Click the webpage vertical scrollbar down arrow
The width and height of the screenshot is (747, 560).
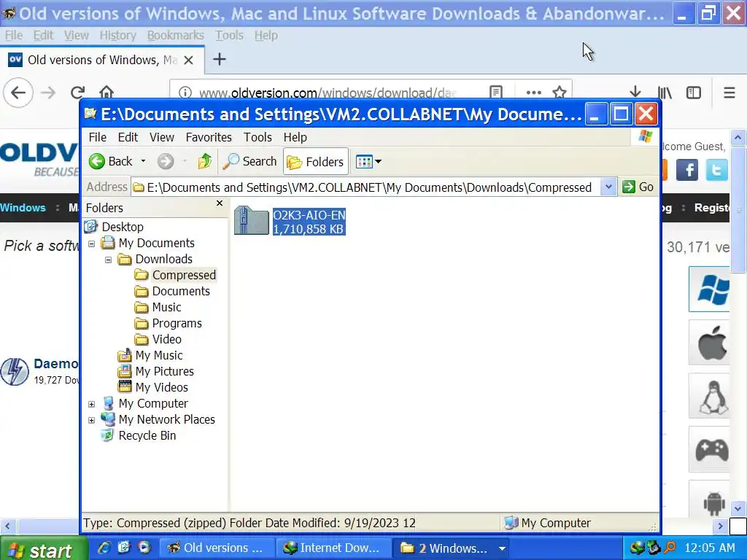[738, 508]
